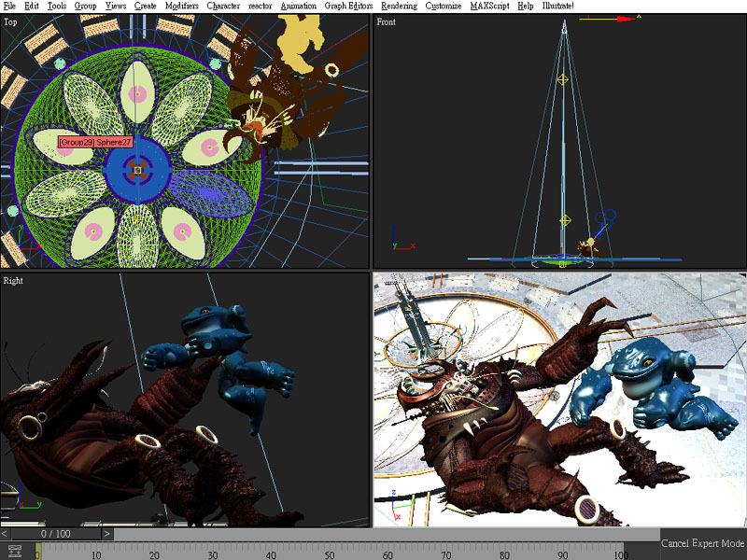
Task: Jump to frame 90 on the track bar
Action: click(x=563, y=554)
